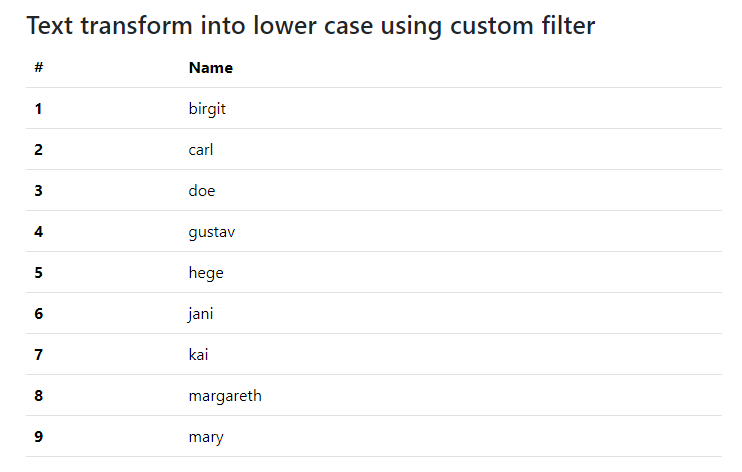742x472 pixels.
Task: Click the name 'jani'
Action: [x=201, y=314]
